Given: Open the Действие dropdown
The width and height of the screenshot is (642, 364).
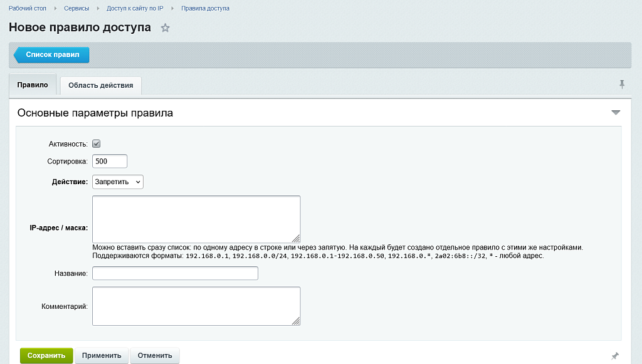Looking at the screenshot, I should click(118, 182).
